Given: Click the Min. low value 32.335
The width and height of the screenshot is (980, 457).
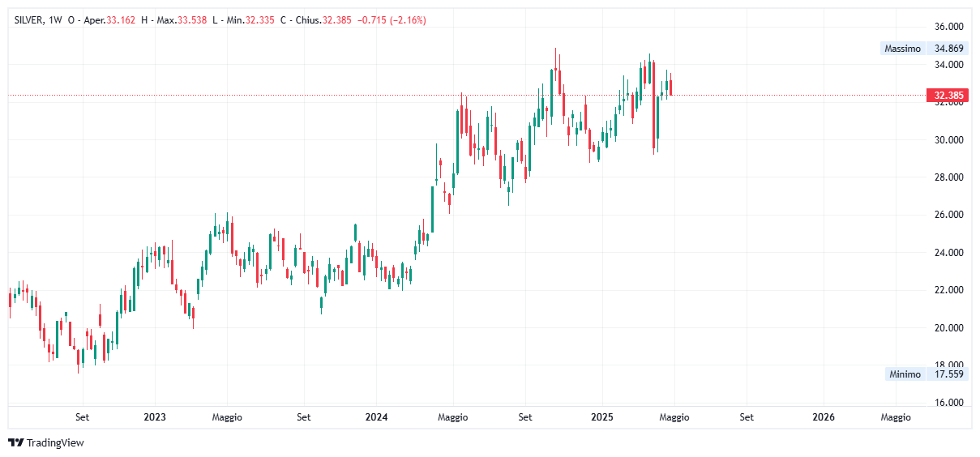Looking at the screenshot, I should pos(259,20).
